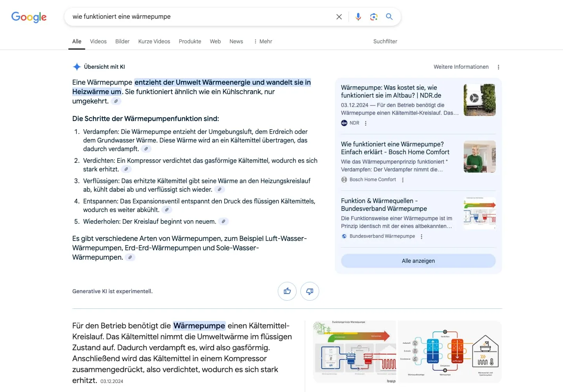Viewport: 563px width, 392px height.
Task: Open the Bosch woman in green sweater thumbnail
Action: [480, 157]
